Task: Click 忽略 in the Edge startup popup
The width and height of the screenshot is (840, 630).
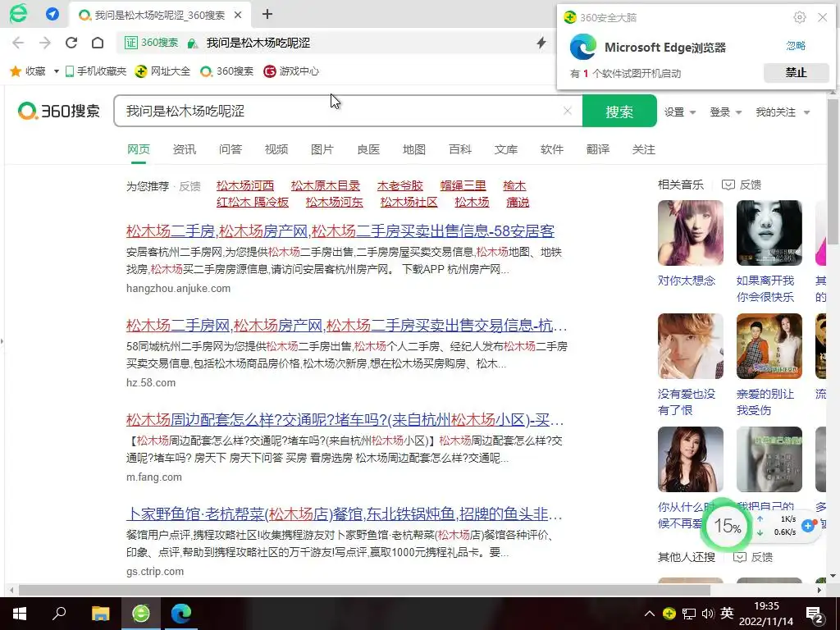Action: pos(796,46)
